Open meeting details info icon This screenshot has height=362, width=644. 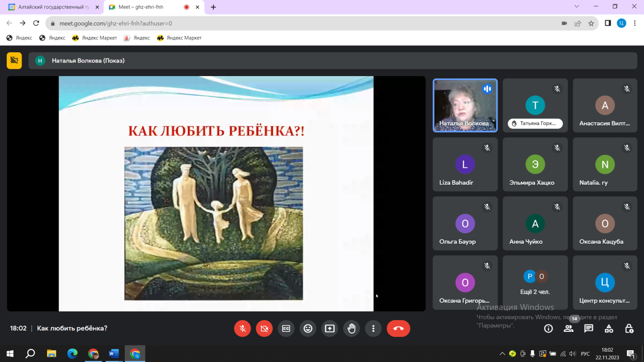[548, 329]
